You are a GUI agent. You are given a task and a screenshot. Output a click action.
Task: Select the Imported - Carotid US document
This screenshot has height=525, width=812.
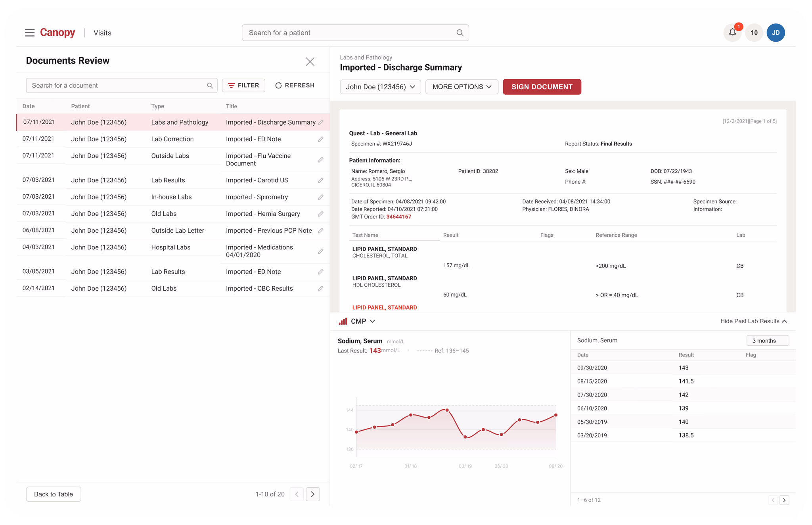click(x=257, y=180)
